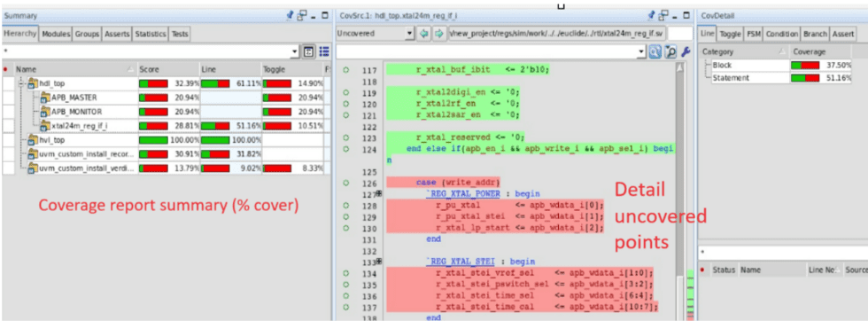Viewport: 868px width, 321px height.
Task: Sort CovDetail by Category column
Action: pyautogui.click(x=744, y=51)
